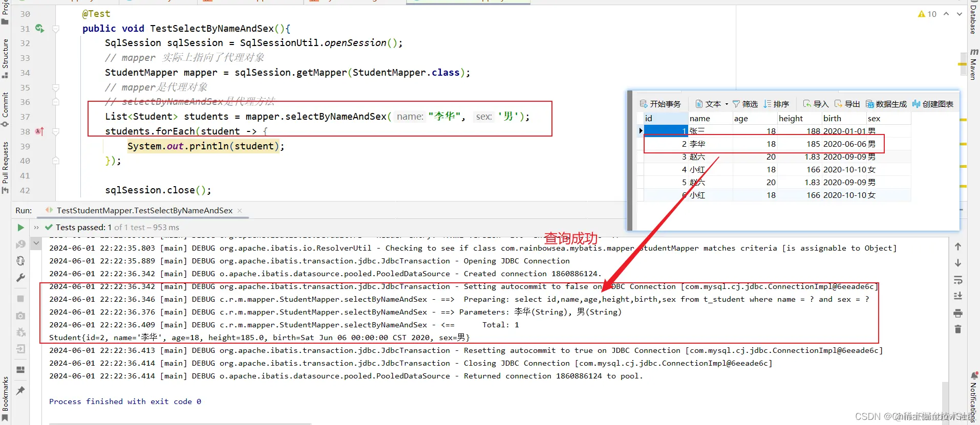Open the Commit tool window tab
980x425 pixels.
(5, 109)
